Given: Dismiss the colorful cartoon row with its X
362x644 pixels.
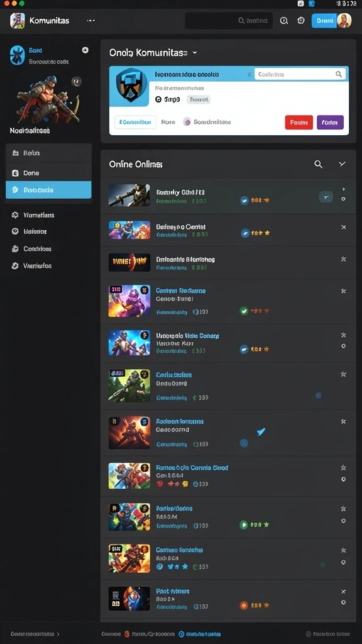Looking at the screenshot, I should (344, 227).
